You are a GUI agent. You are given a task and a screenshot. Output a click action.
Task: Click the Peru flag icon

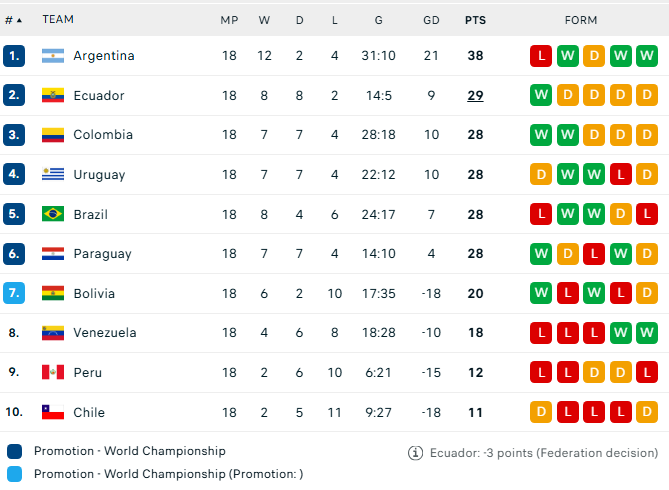(x=53, y=372)
